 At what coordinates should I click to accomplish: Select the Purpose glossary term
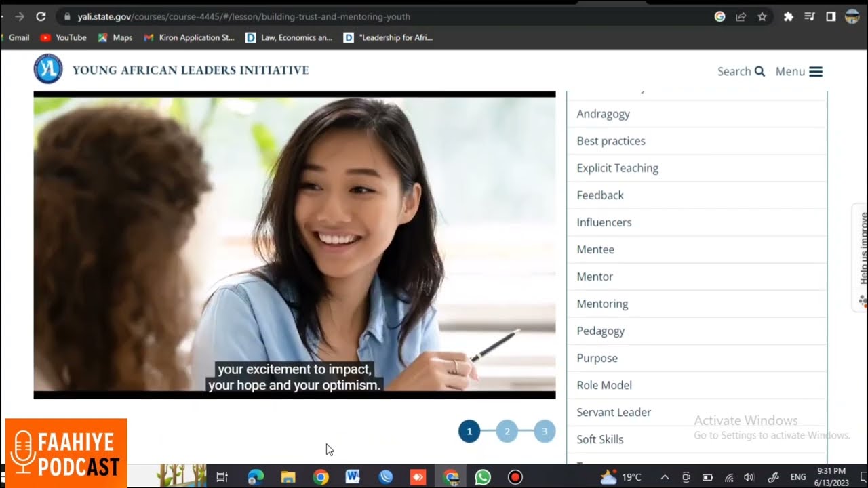[697, 358]
